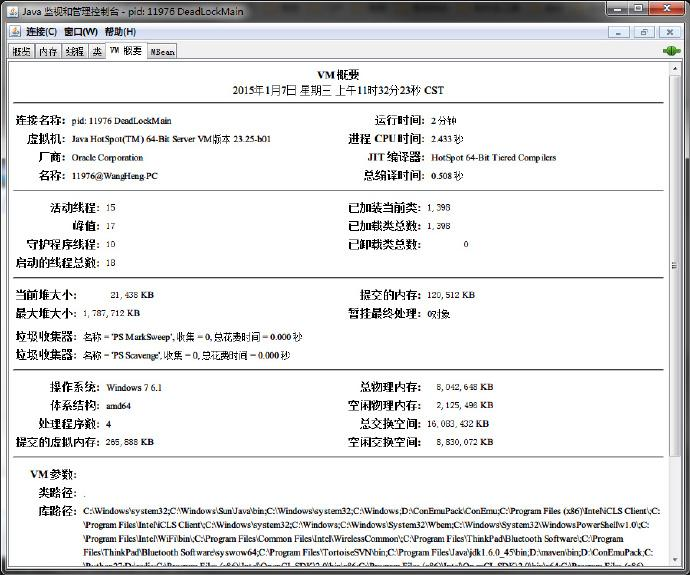The width and height of the screenshot is (690, 575).
Task: Switch to the 概览 tab
Action: (x=22, y=51)
